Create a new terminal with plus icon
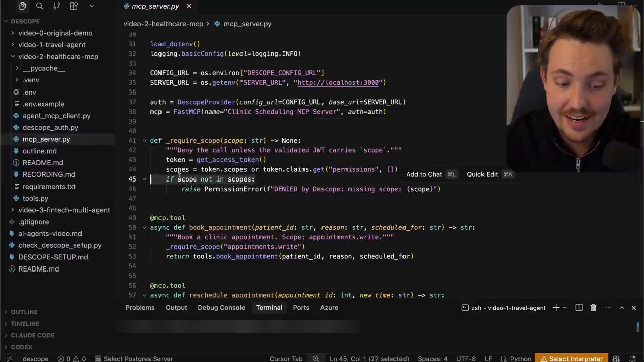 click(556, 308)
